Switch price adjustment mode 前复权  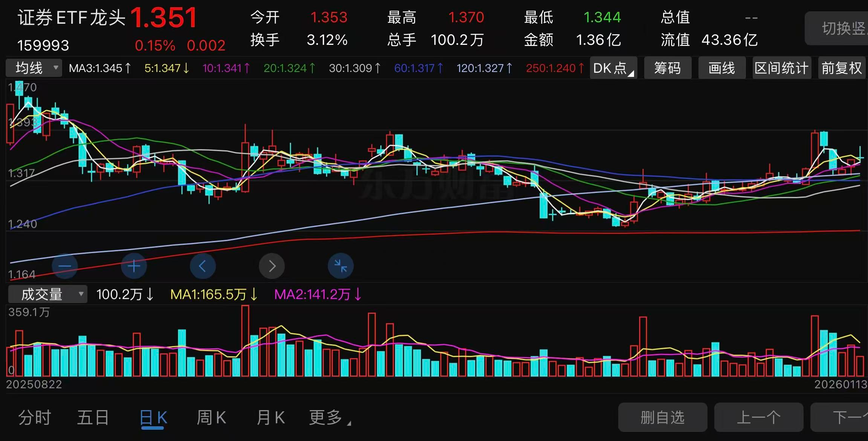[842, 68]
